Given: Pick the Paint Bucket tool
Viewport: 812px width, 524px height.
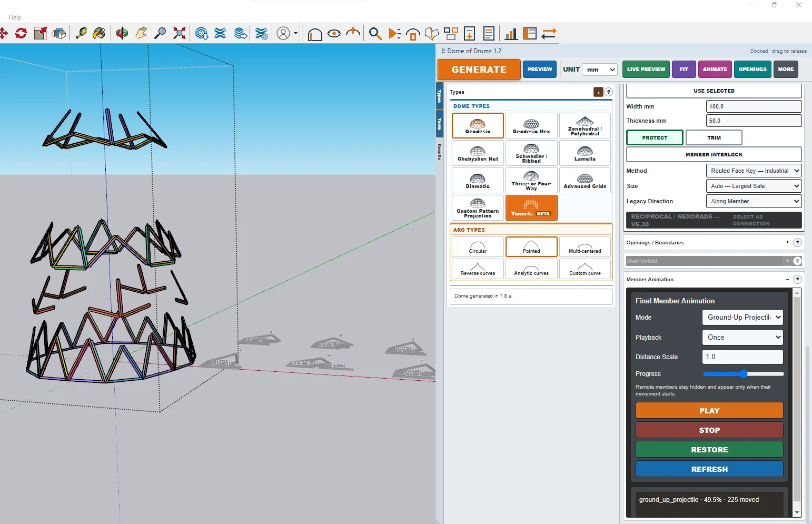Looking at the screenshot, I should click(99, 34).
